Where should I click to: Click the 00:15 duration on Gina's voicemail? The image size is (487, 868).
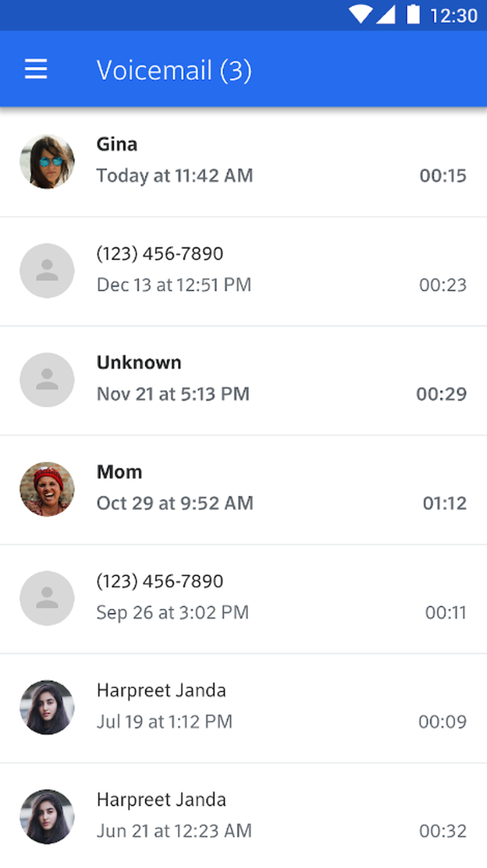(442, 175)
